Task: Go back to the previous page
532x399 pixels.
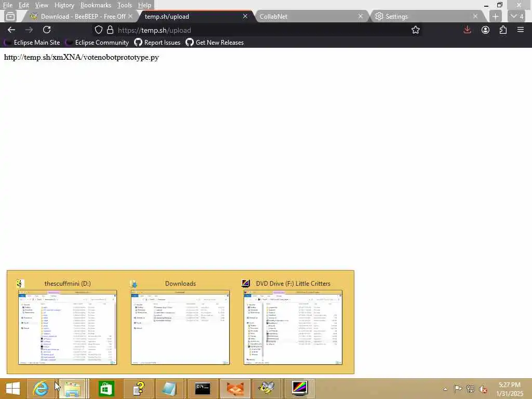Action: click(11, 30)
